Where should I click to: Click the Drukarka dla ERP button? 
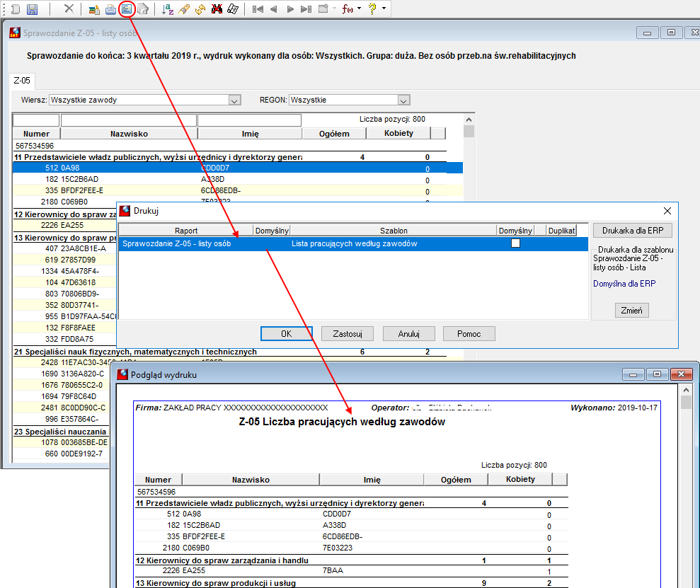[x=633, y=231]
